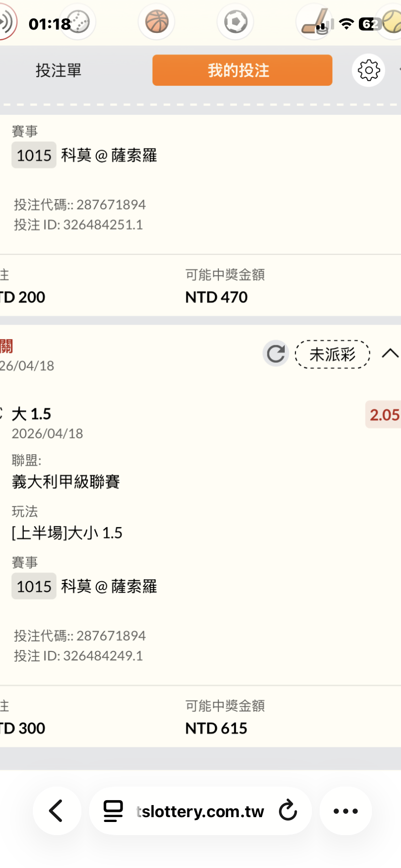This screenshot has width=401, height=868.
Task: Switch to the 投注單 tab
Action: (58, 71)
